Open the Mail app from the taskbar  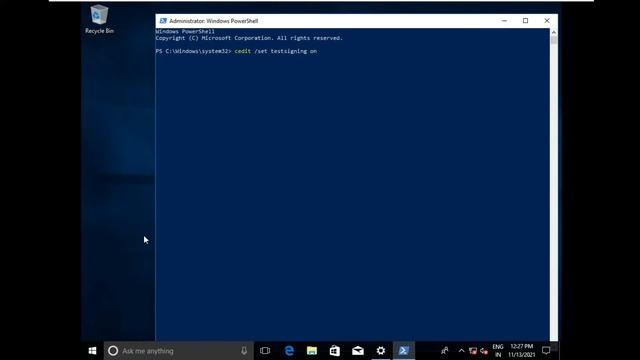(x=358, y=351)
